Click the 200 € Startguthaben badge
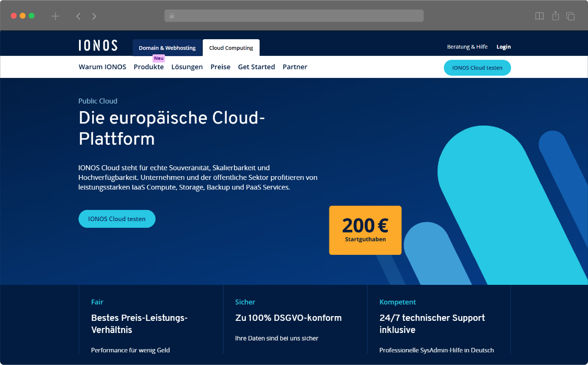 (365, 230)
